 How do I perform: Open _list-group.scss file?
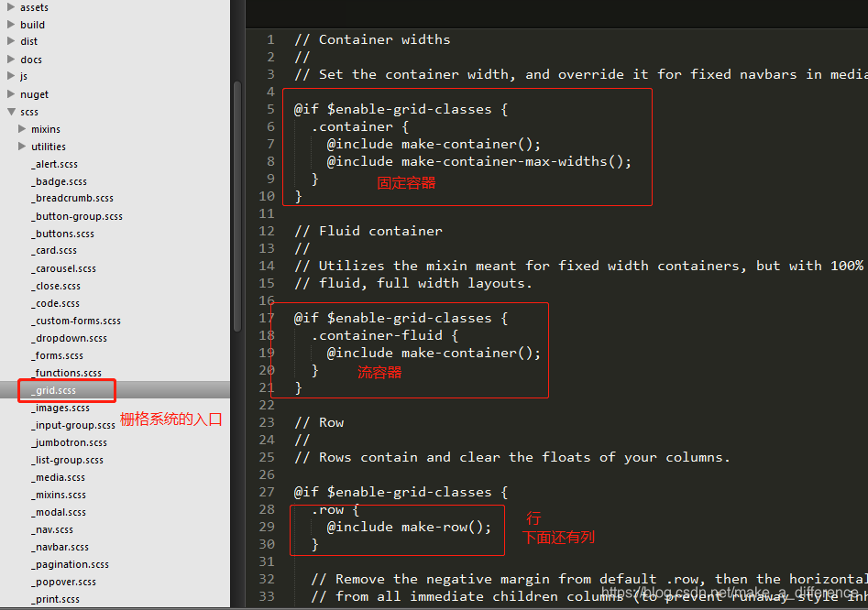pos(67,460)
